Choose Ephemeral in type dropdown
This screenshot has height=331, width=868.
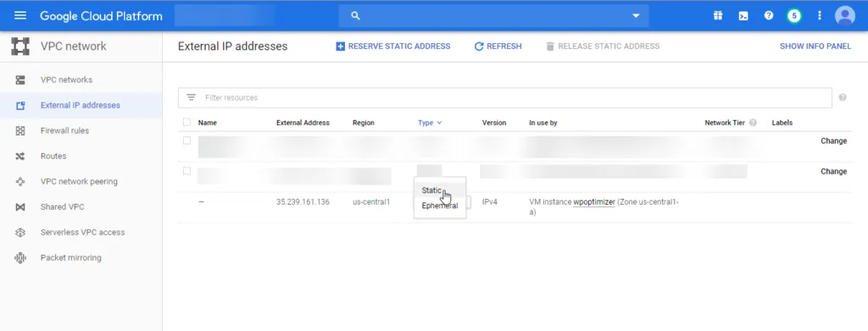(440, 206)
